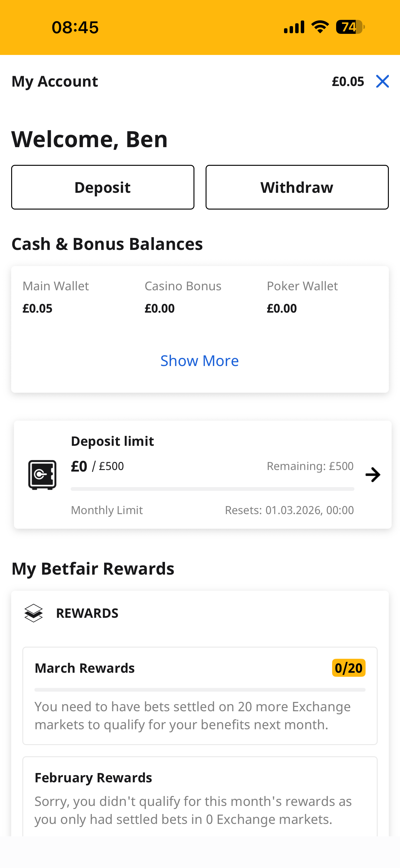The height and width of the screenshot is (868, 400).
Task: Close the My Account panel
Action: (383, 81)
